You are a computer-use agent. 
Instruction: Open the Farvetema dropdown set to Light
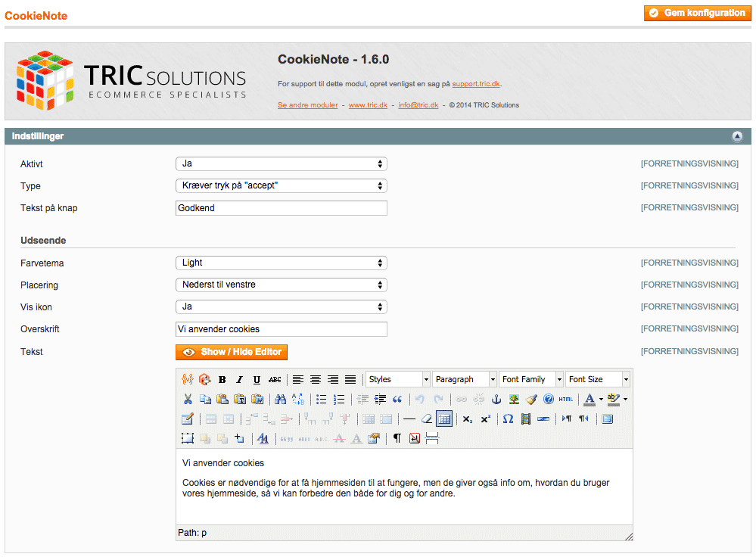pyautogui.click(x=281, y=263)
